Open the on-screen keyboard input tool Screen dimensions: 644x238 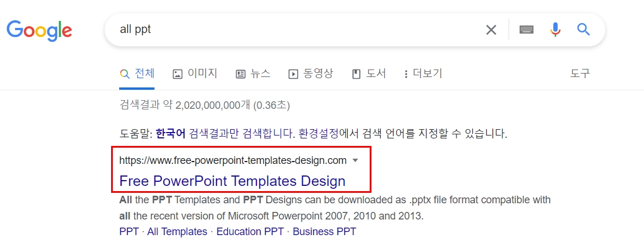point(527,30)
